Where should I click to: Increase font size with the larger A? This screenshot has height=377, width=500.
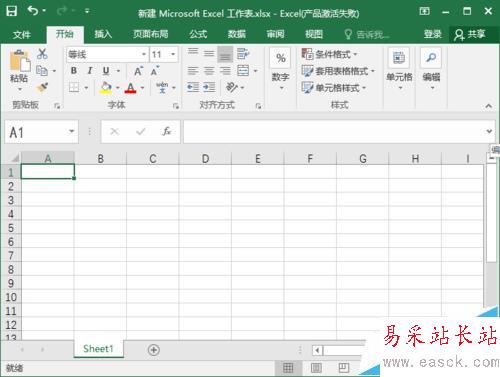coord(138,71)
